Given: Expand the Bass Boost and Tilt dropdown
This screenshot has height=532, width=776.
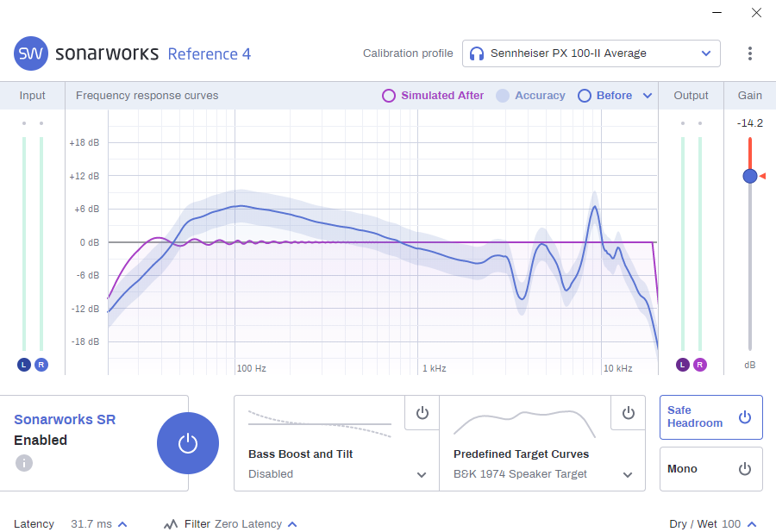Looking at the screenshot, I should tap(422, 474).
